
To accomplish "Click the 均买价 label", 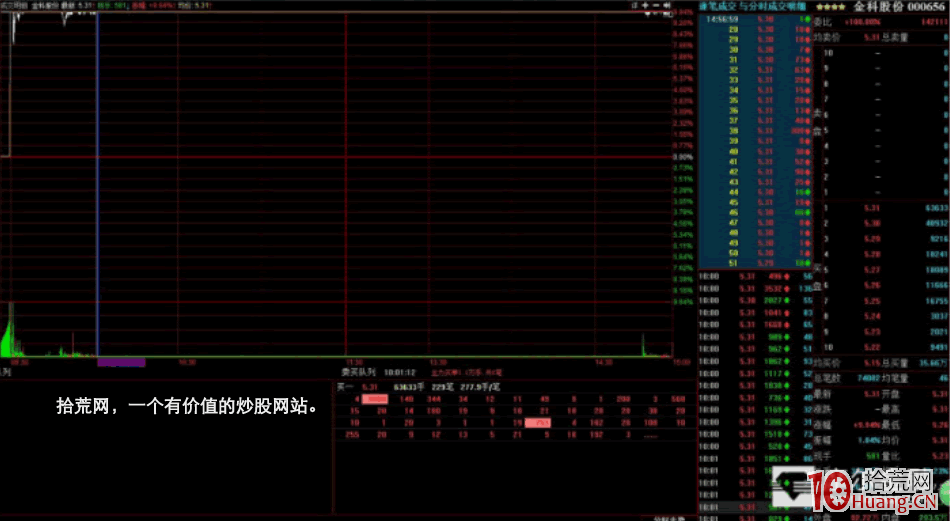I will coord(826,363).
